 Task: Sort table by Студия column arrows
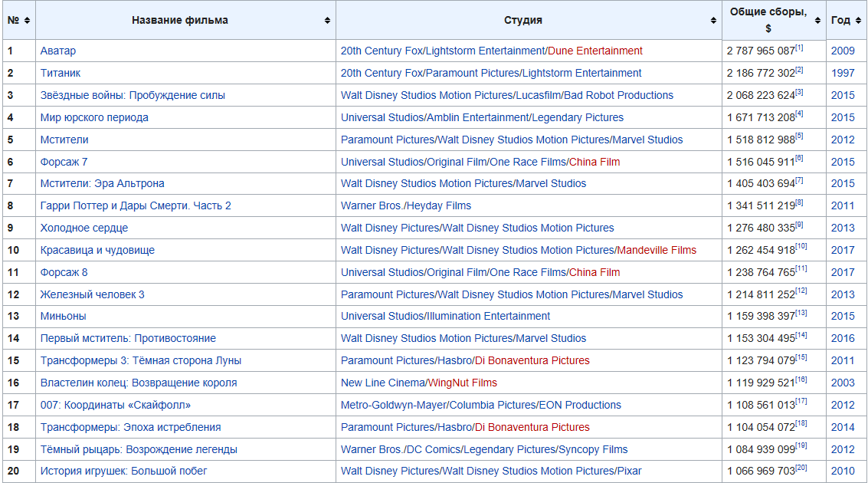[714, 21]
